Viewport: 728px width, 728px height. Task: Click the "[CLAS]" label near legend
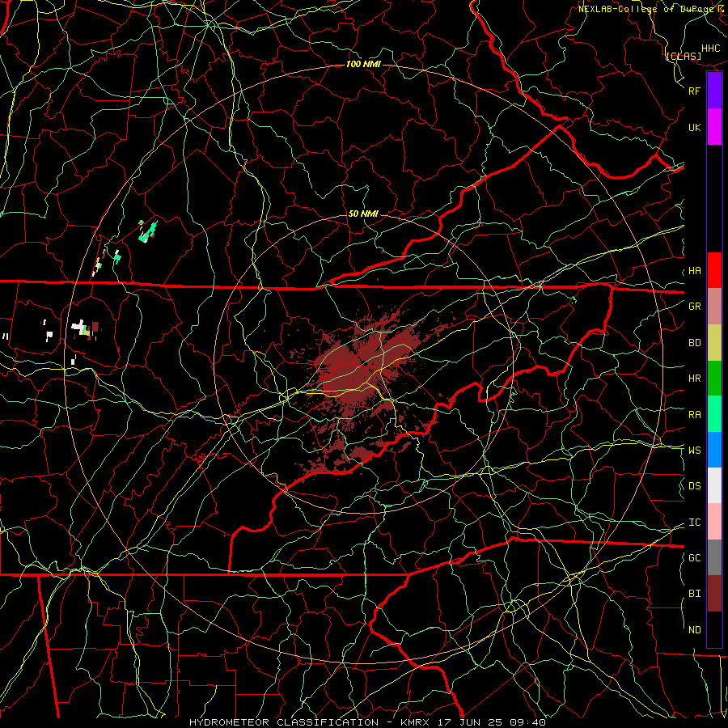(683, 56)
